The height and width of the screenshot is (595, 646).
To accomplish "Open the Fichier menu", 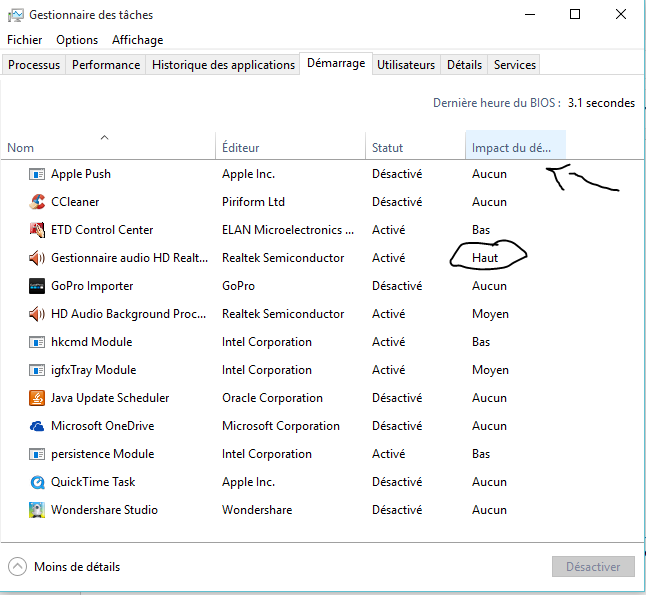I will point(25,40).
